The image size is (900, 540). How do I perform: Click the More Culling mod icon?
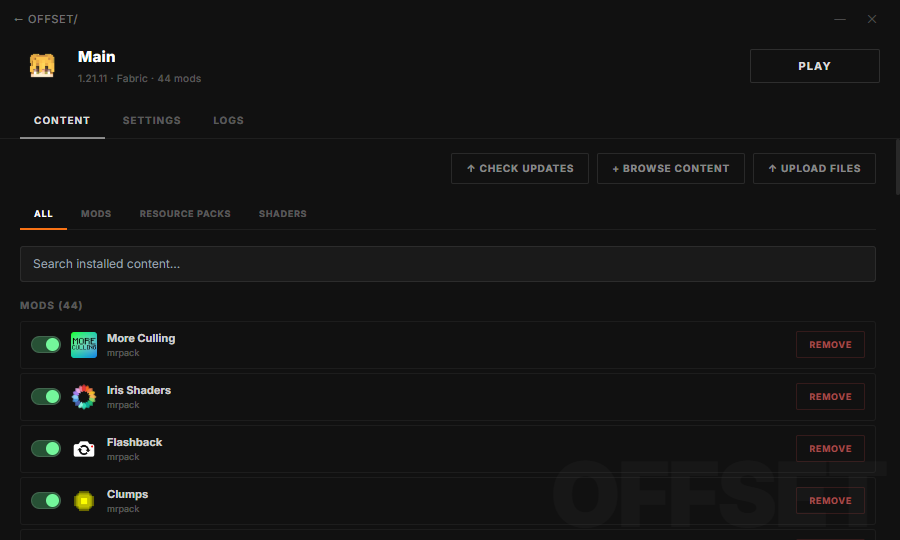[84, 345]
